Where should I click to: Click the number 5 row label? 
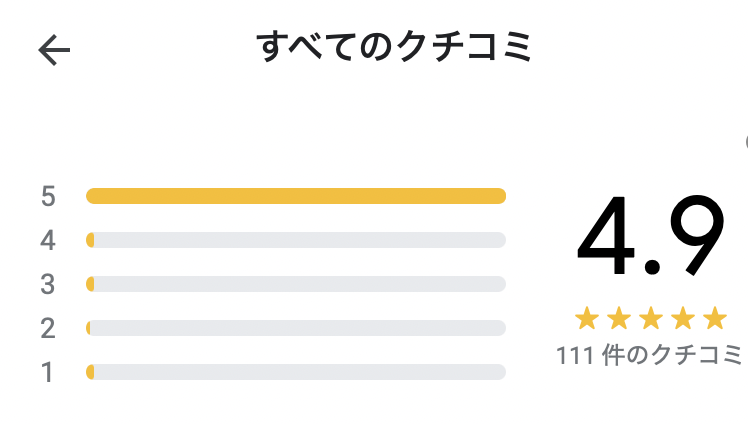(x=48, y=196)
